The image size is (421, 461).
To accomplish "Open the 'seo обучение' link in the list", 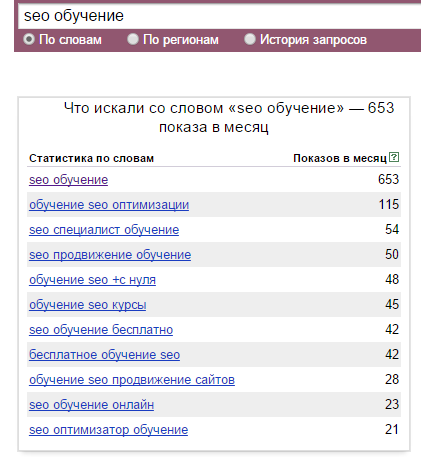I will [68, 180].
